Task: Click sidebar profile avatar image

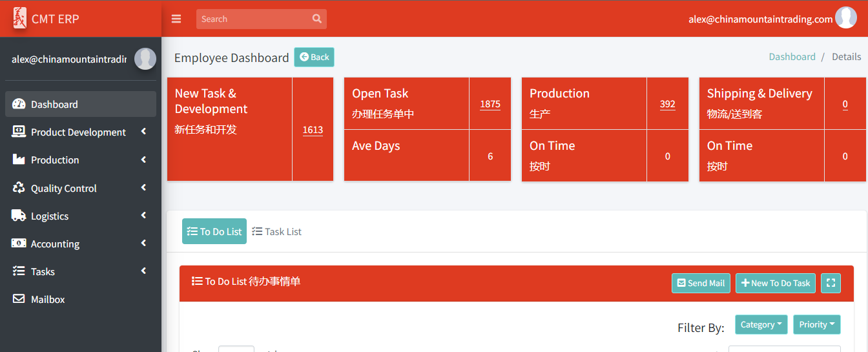Action: (145, 59)
